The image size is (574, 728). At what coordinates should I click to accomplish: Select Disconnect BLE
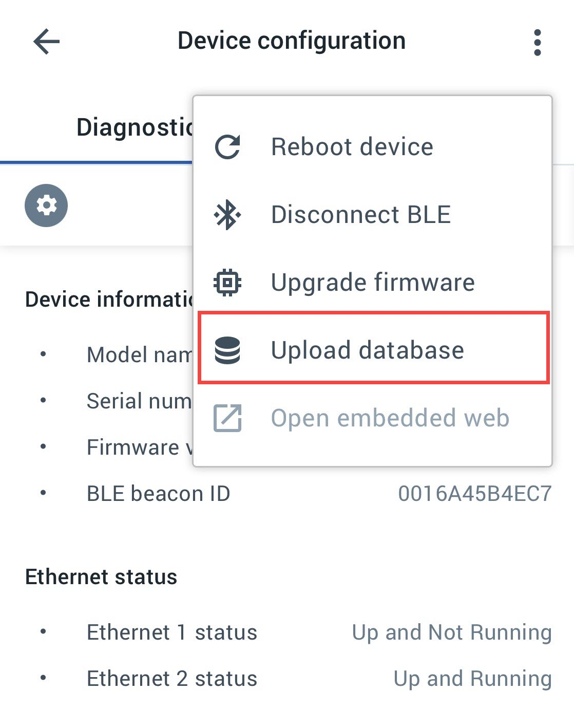click(361, 215)
